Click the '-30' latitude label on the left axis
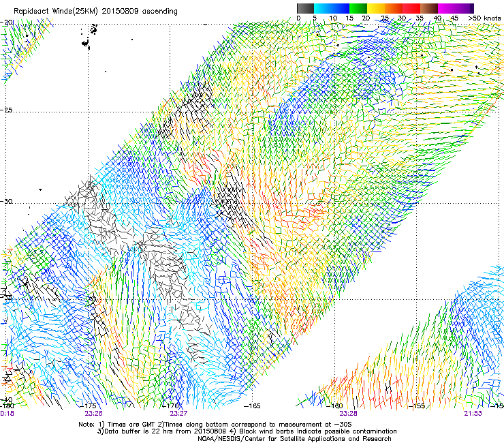Viewport: 504px width, 443px height. [x=7, y=201]
